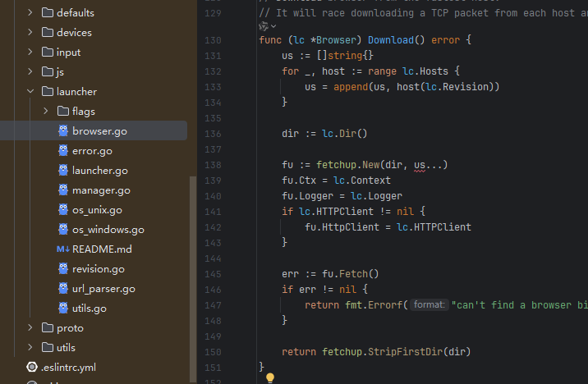The width and height of the screenshot is (588, 384).
Task: Click line number 136 in the gutter
Action: [212, 134]
